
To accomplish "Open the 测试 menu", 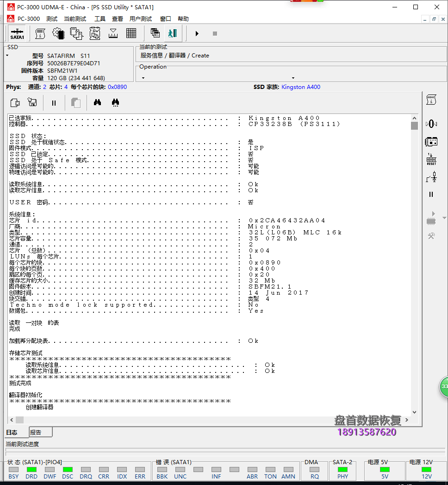I will point(52,19).
